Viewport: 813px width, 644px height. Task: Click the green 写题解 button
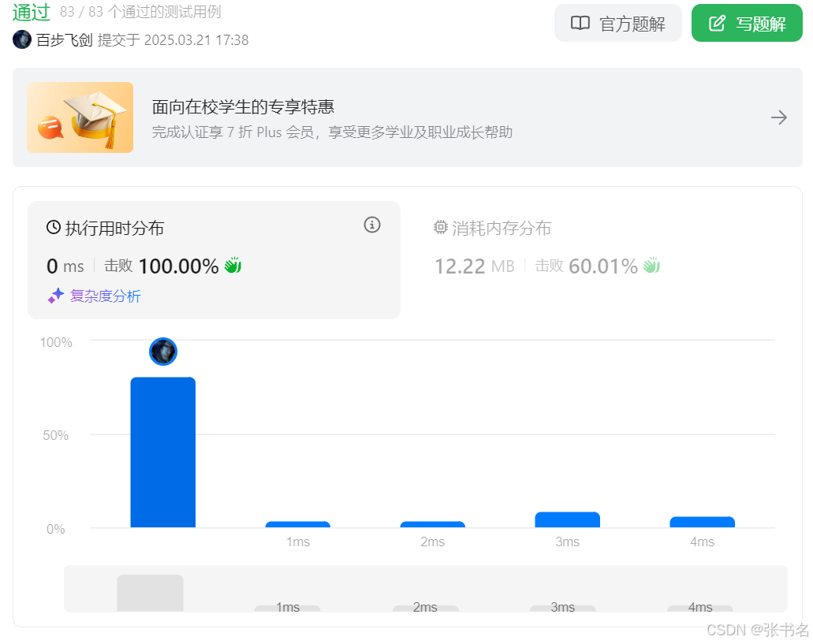tap(747, 24)
